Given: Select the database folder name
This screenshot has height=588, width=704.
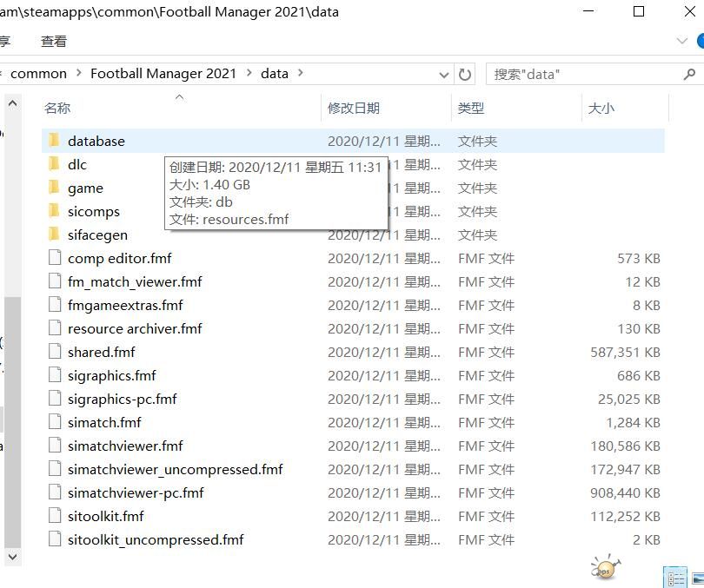Looking at the screenshot, I should [x=96, y=142].
